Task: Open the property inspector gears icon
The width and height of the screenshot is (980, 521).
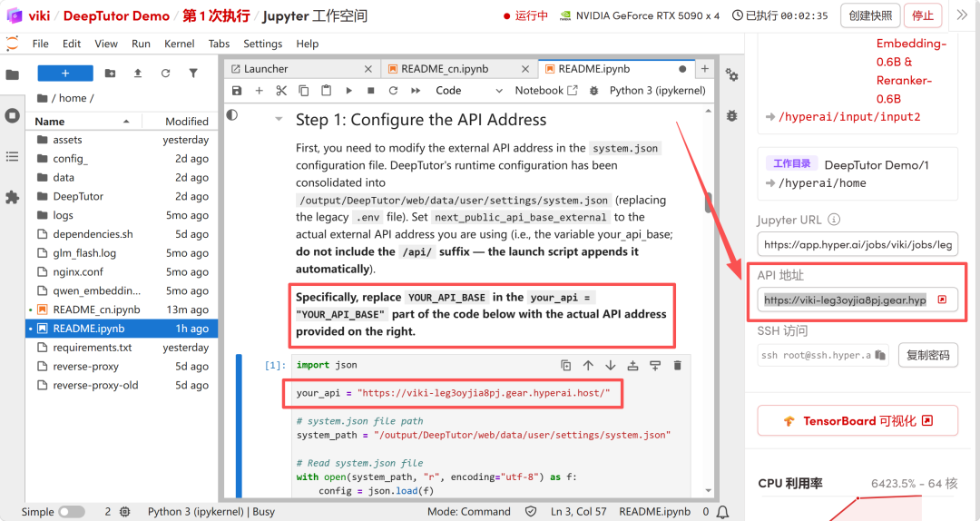Action: 732,75
